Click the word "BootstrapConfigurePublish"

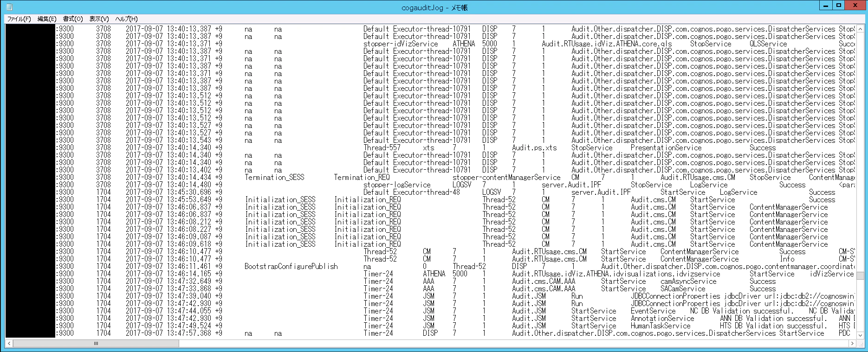point(291,266)
